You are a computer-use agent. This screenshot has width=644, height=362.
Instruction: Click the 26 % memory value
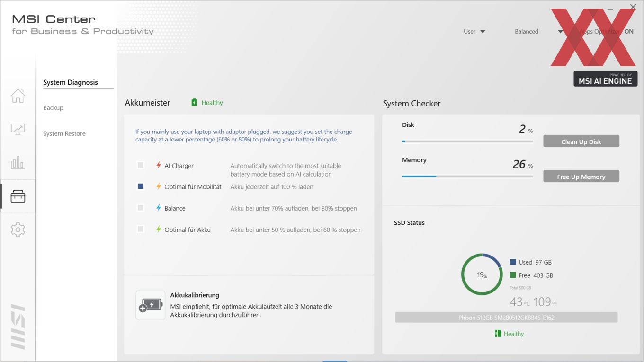522,164
